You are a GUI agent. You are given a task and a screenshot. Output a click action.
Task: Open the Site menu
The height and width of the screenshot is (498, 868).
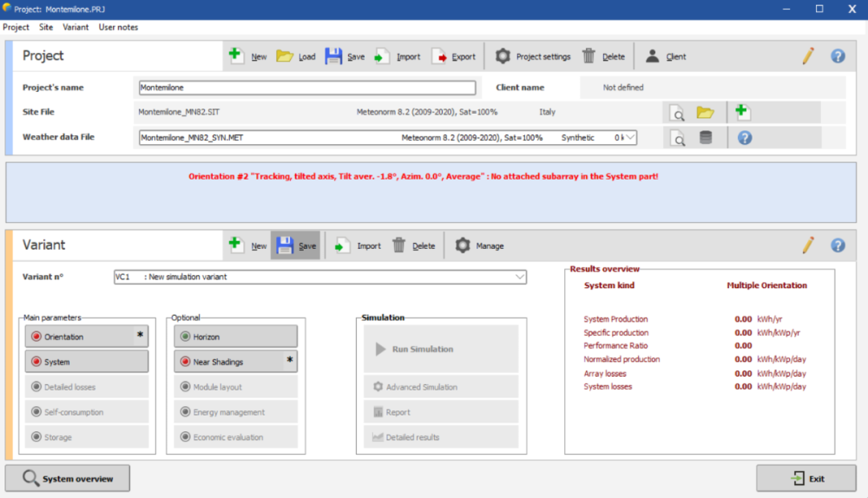coord(46,27)
